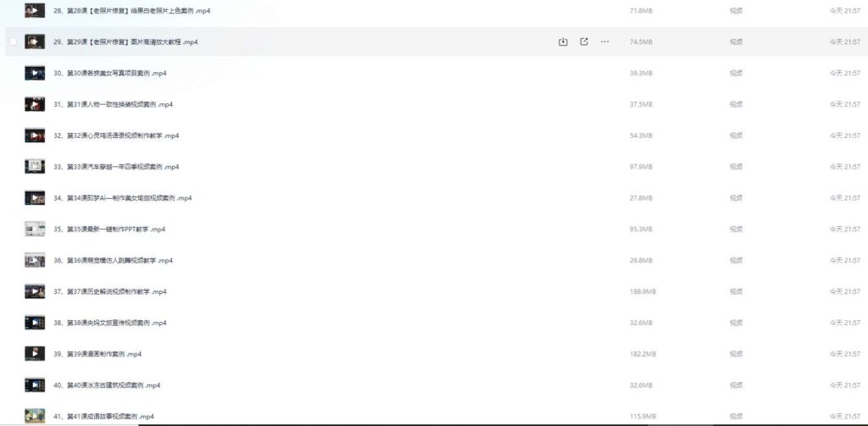This screenshot has height=426, width=868.
Task: Play the video thumbnail for file 37
Action: click(x=35, y=291)
